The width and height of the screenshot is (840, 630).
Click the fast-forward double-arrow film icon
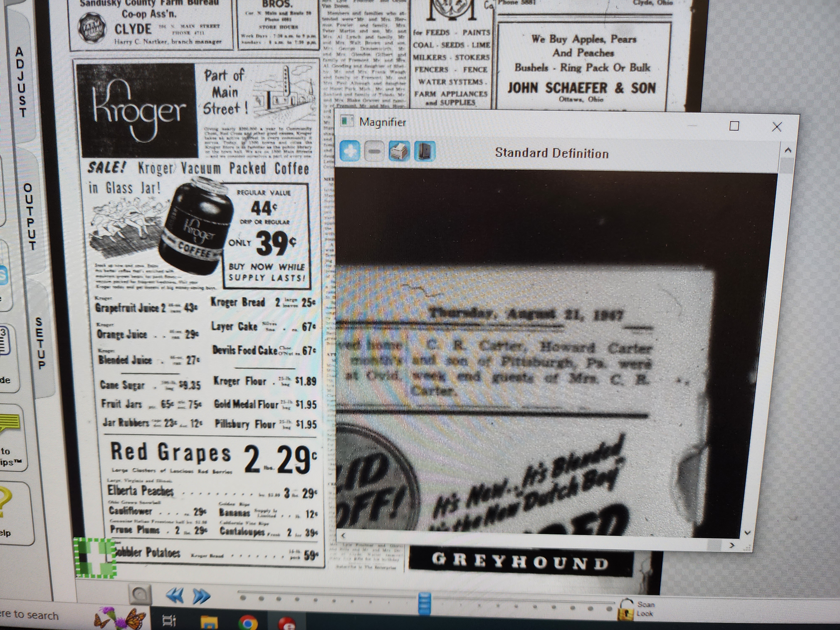tap(201, 596)
